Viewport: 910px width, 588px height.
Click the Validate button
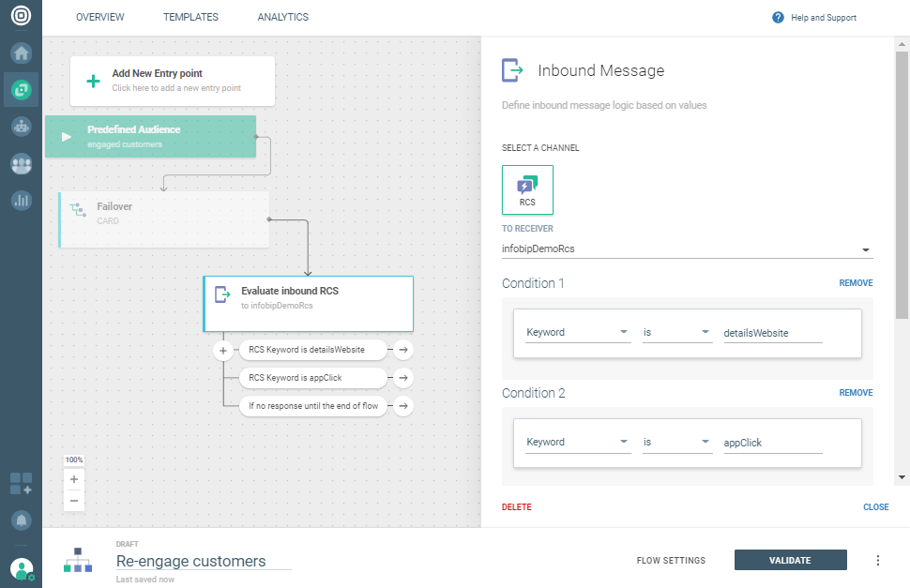[x=790, y=561]
